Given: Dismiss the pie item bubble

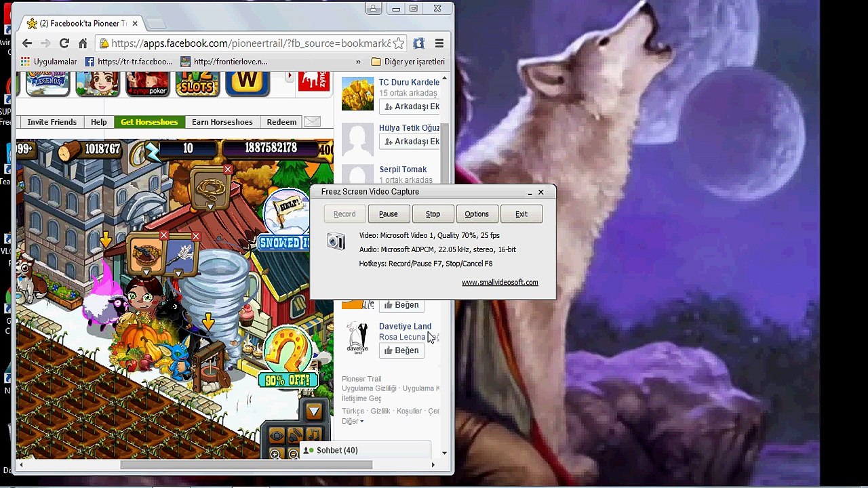Looking at the screenshot, I should (163, 236).
